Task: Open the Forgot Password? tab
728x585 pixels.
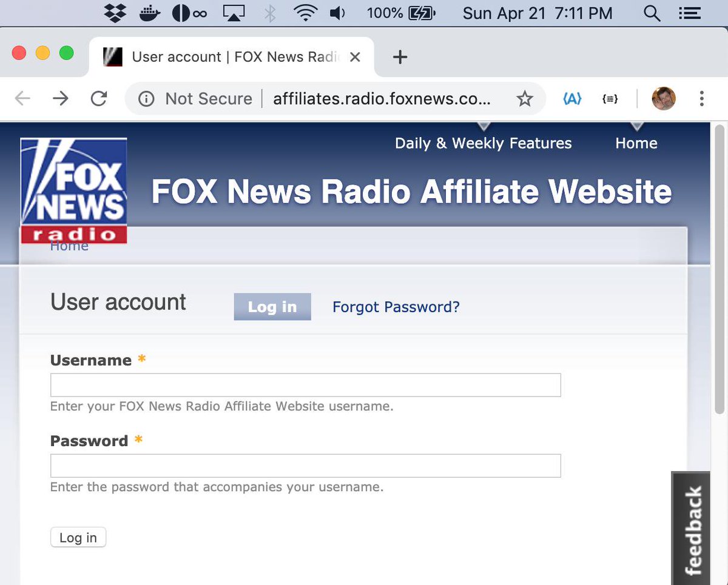Action: click(396, 307)
